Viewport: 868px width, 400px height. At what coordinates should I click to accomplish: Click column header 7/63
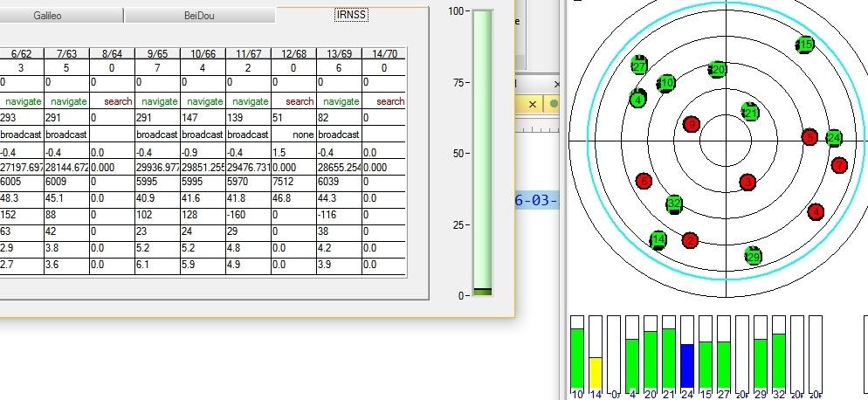click(66, 54)
